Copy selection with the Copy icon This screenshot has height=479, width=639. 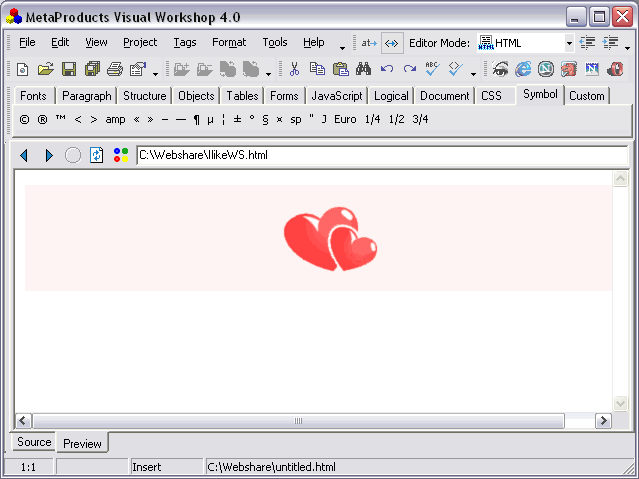(x=317, y=69)
